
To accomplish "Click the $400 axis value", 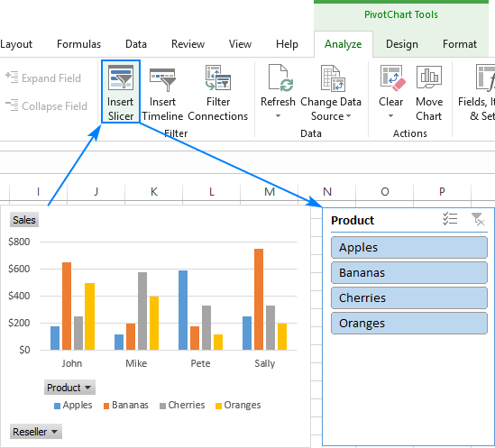I will point(19,296).
